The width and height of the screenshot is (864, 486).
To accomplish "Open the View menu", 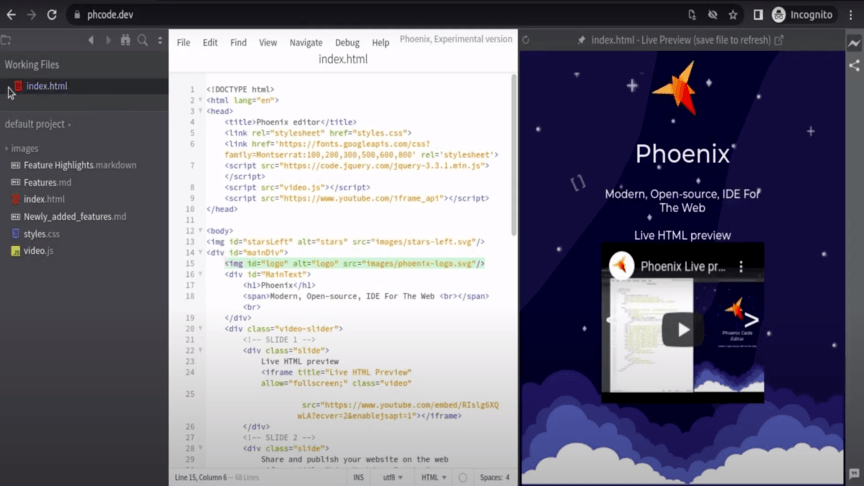I will 268,42.
